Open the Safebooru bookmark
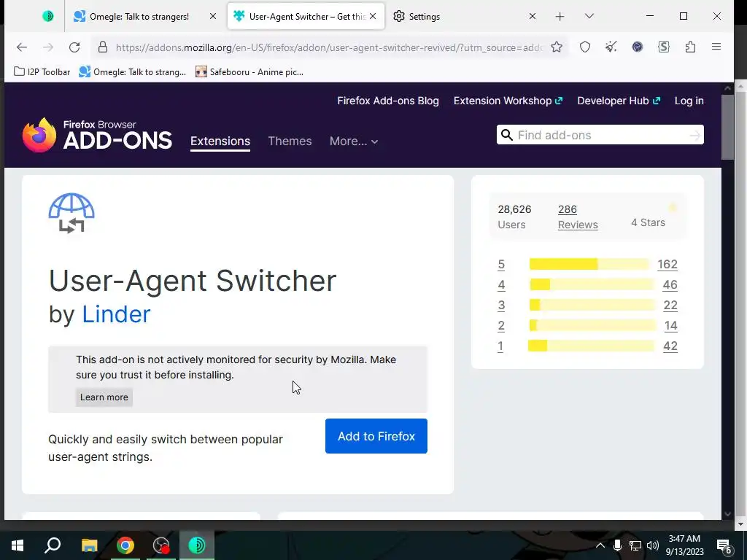Viewport: 747px width, 560px height. (249, 72)
